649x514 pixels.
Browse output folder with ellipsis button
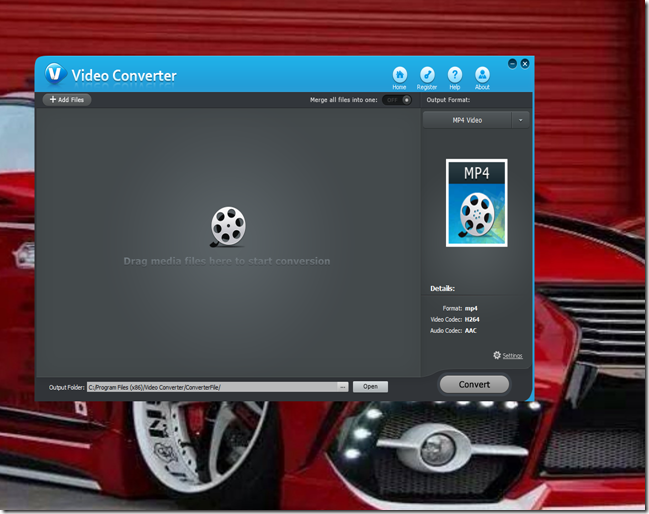(342, 387)
